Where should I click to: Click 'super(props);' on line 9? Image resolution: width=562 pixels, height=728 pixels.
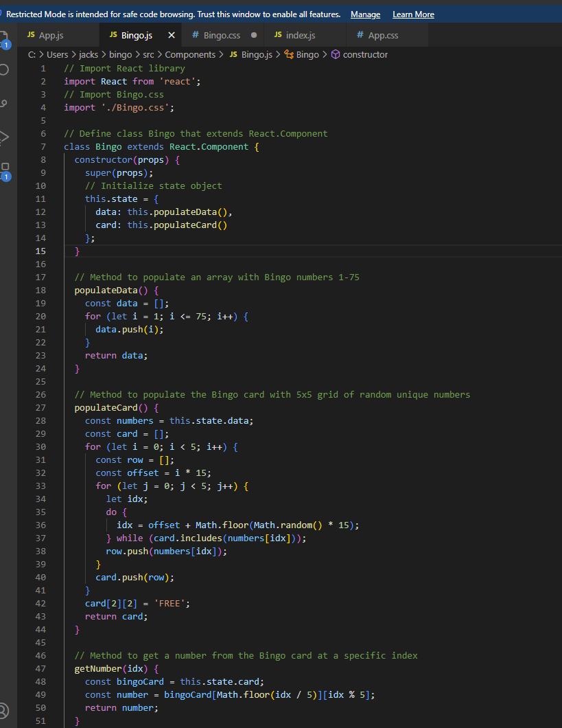tap(119, 172)
